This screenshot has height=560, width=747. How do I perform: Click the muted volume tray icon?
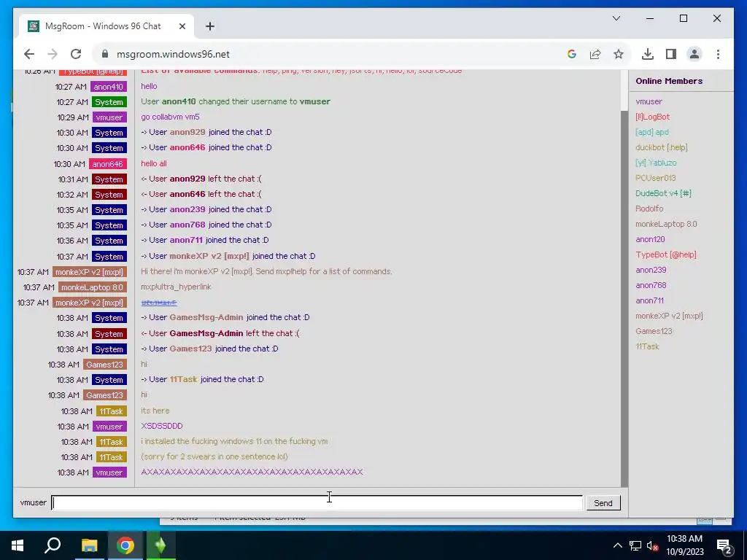point(653,545)
